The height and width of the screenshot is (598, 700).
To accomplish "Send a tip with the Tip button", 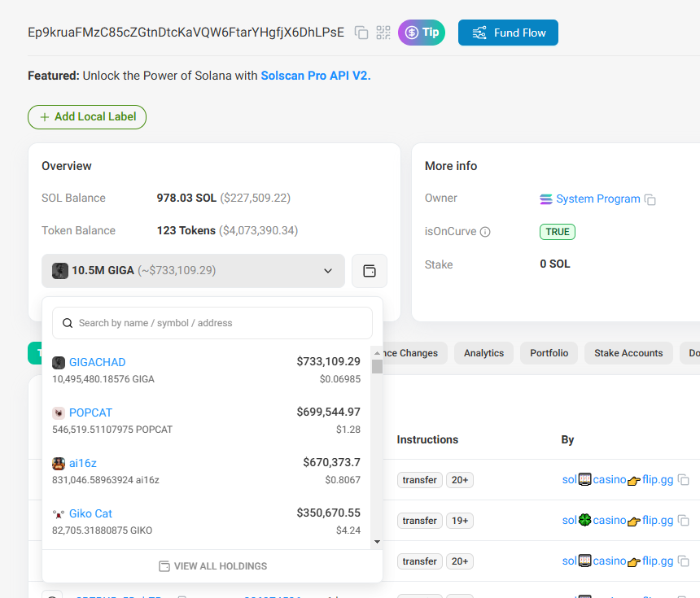I will click(x=422, y=33).
